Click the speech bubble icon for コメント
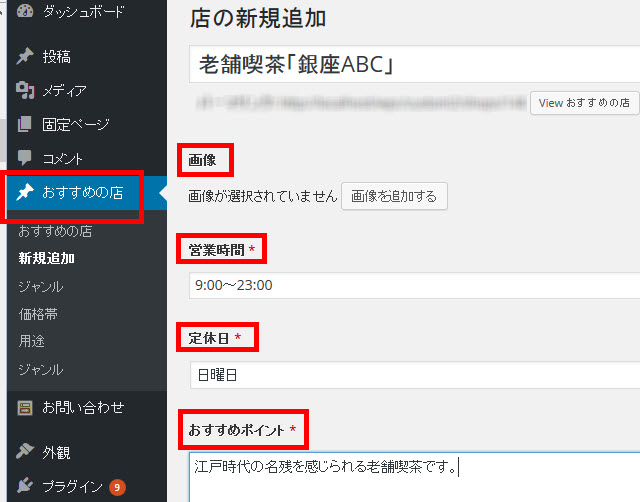Image resolution: width=640 pixels, height=502 pixels. pos(25,158)
